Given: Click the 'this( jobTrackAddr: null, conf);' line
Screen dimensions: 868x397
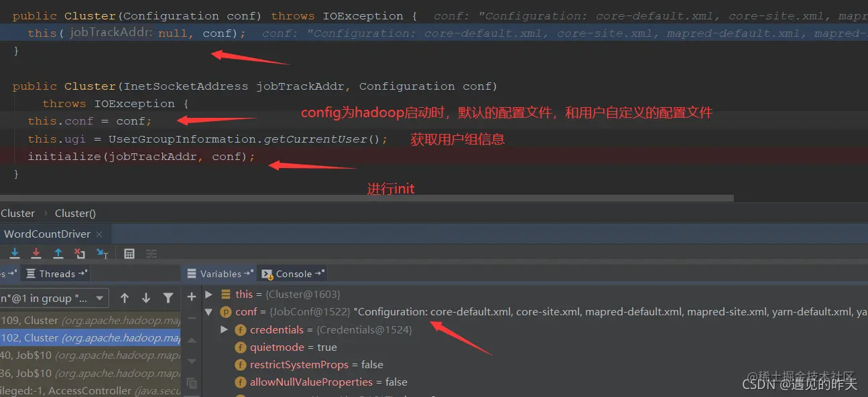Looking at the screenshot, I should pos(137,33).
